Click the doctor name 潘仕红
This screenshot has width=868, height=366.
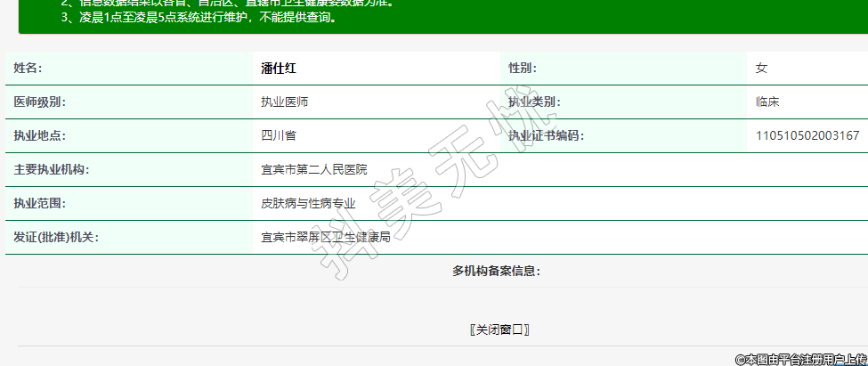278,68
